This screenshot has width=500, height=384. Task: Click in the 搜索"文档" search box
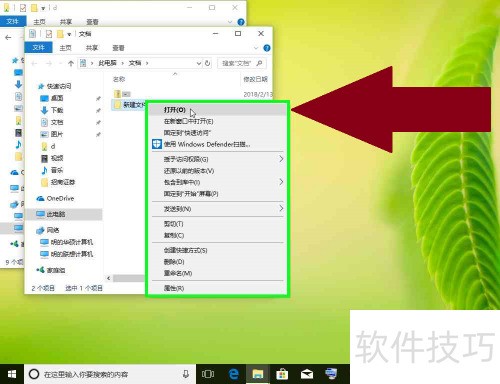242,63
